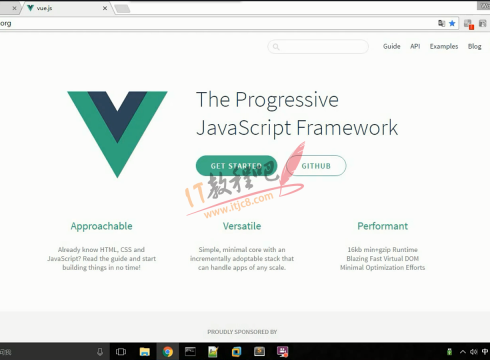Close the vue.js tab
Viewport: 490px width, 360px height.
(x=105, y=8)
